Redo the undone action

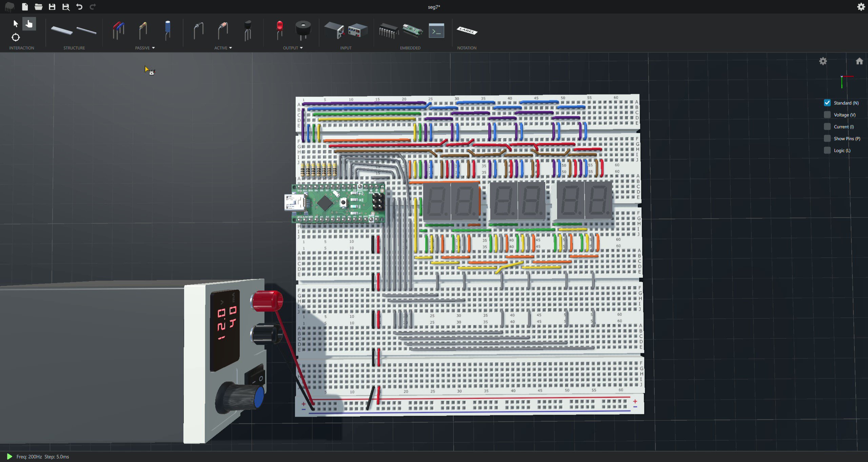[x=93, y=7]
